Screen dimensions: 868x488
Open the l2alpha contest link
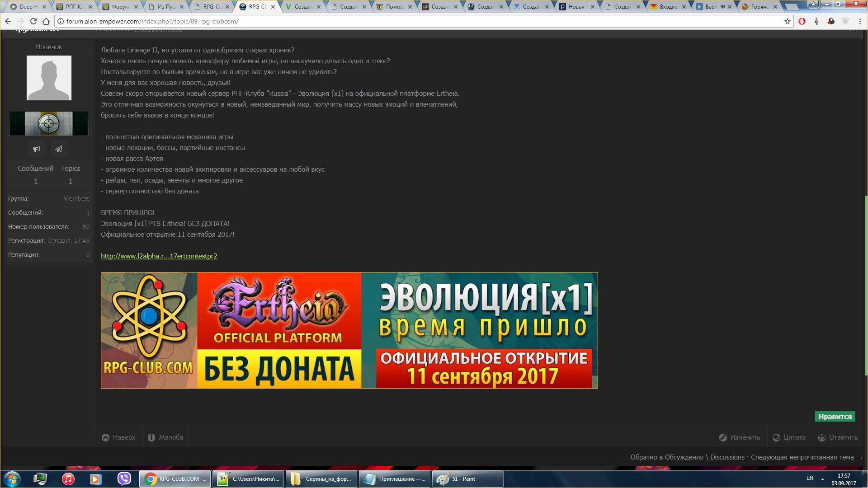[159, 256]
